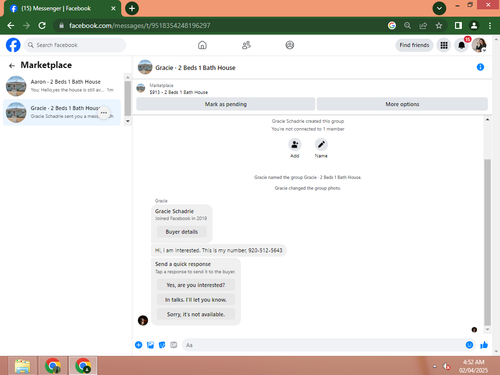The width and height of the screenshot is (500, 375).
Task: Open the notifications bell
Action: coord(461,45)
